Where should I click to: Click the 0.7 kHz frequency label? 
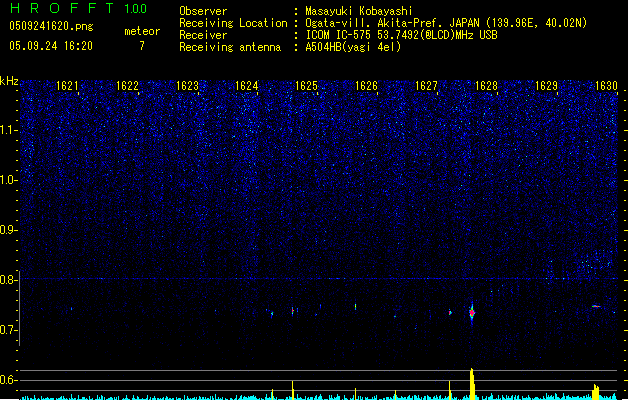8,330
